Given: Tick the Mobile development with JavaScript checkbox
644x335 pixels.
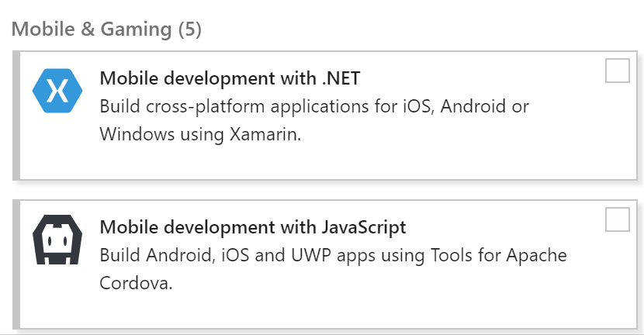Looking at the screenshot, I should (x=618, y=219).
